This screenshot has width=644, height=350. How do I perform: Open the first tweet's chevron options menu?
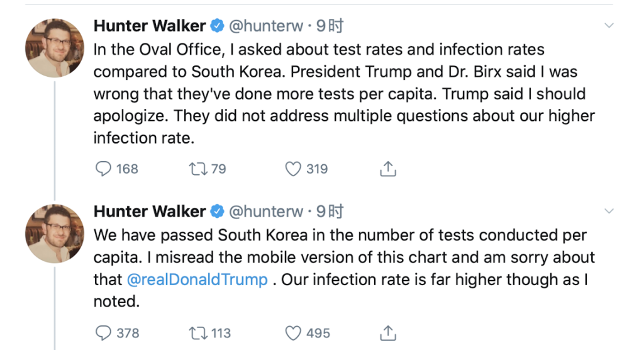(609, 26)
